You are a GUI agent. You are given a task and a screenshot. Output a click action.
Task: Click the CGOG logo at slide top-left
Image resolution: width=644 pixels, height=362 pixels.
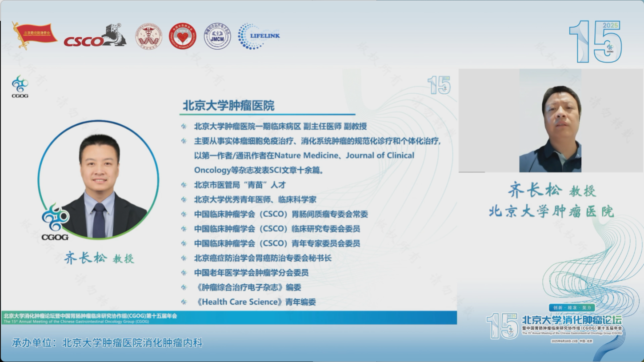[x=20, y=86]
